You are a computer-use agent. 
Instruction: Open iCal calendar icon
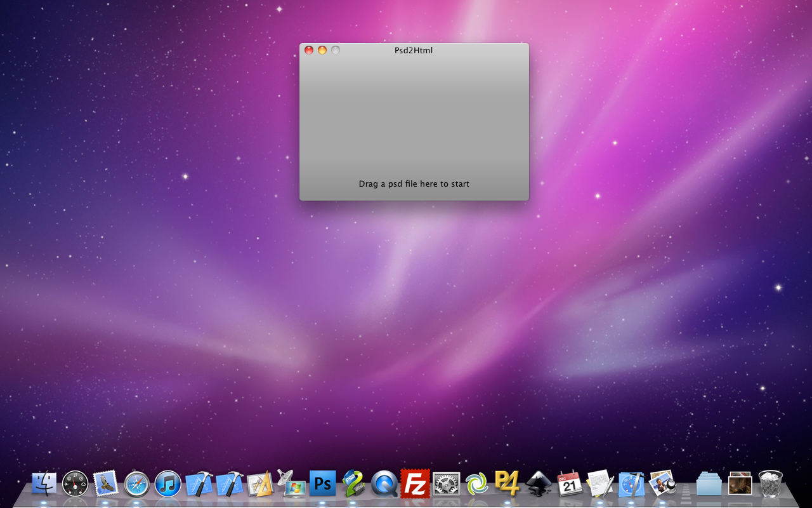coord(570,485)
